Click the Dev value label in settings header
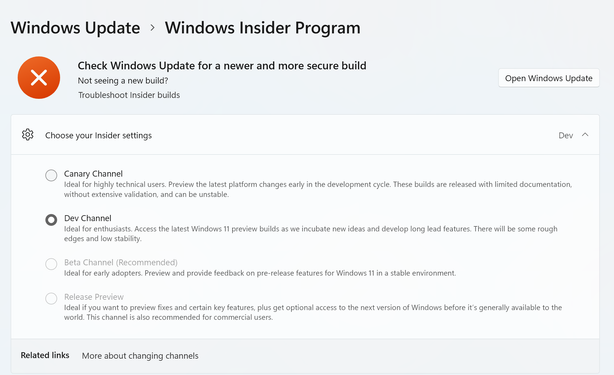 (565, 135)
